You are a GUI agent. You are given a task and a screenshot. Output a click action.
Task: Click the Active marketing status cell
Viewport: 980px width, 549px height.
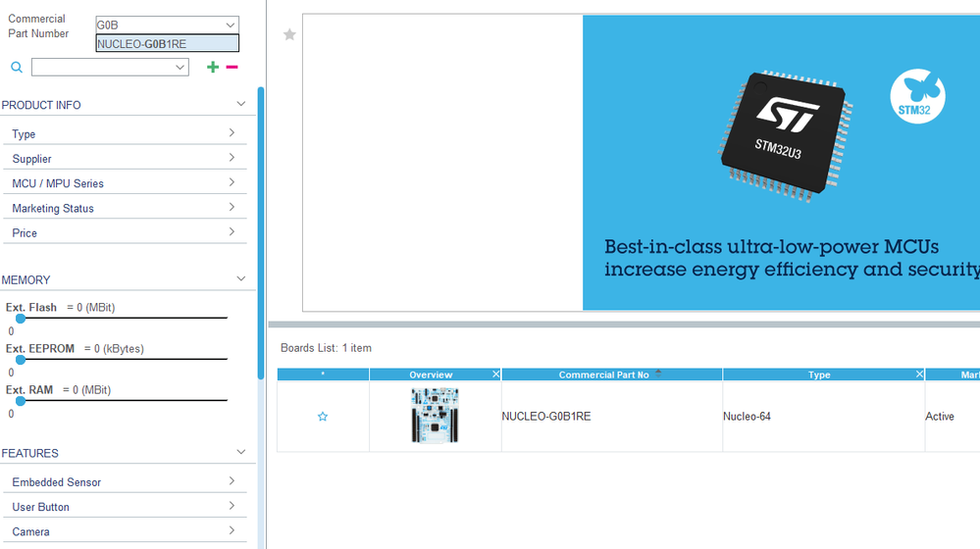[952, 417]
